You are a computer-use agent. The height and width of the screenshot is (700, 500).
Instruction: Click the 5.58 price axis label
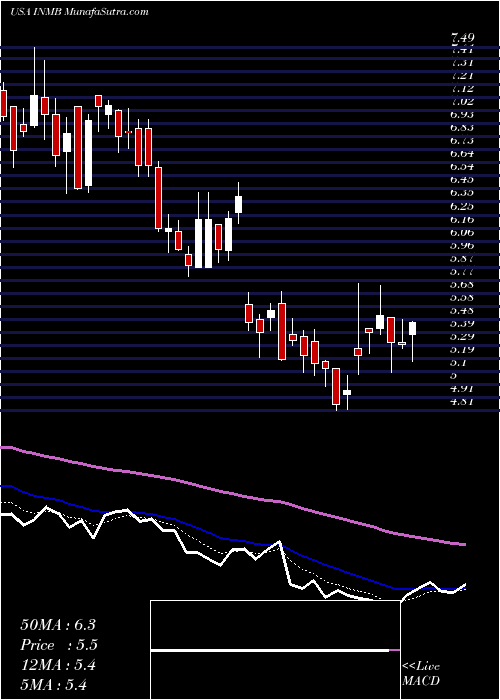click(462, 297)
